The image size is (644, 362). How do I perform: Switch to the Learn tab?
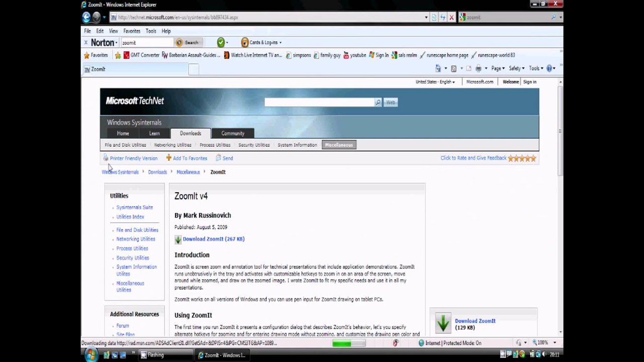[154, 133]
